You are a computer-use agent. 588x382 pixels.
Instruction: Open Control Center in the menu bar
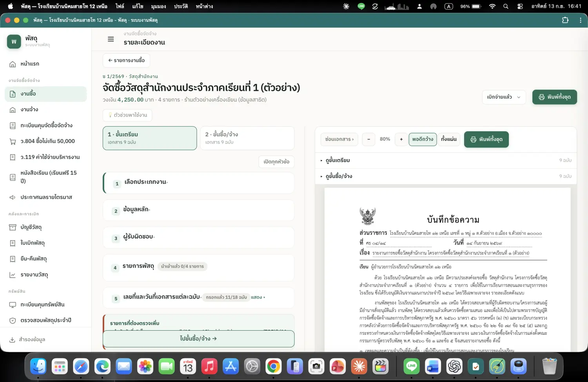tap(520, 6)
